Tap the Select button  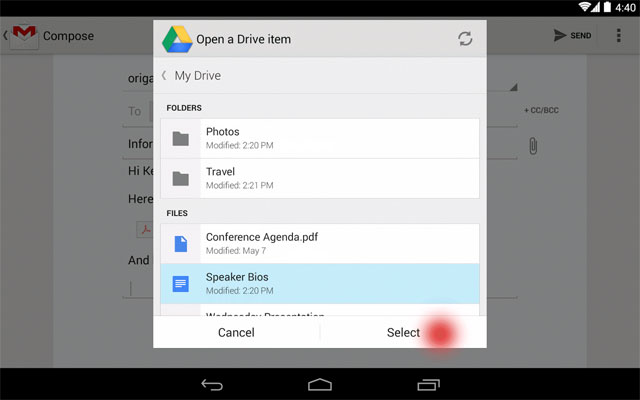tap(403, 332)
